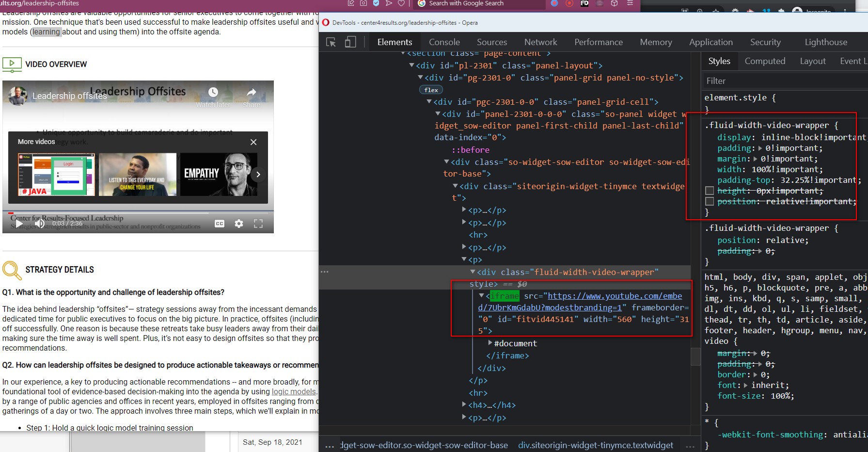
Task: Collapse the fluid-width-video-wrapper div node
Action: (473, 272)
